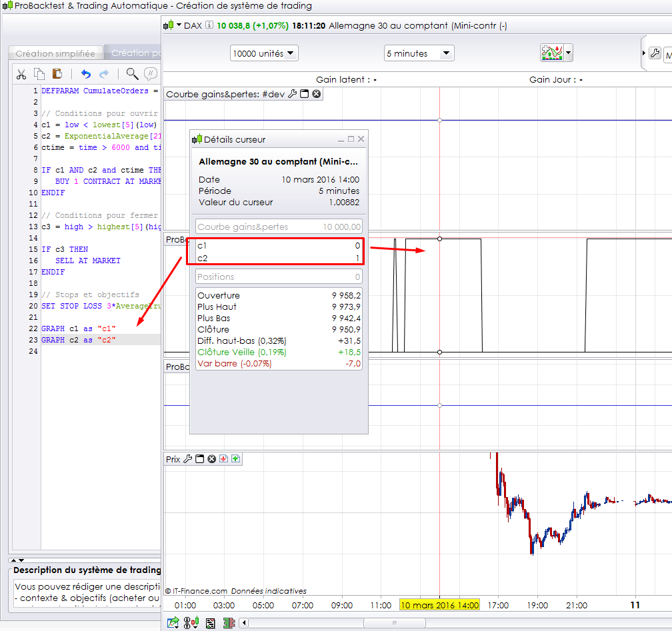Open the 5 minutes timeframe dropdown
This screenshot has height=631, width=672.
coord(419,53)
